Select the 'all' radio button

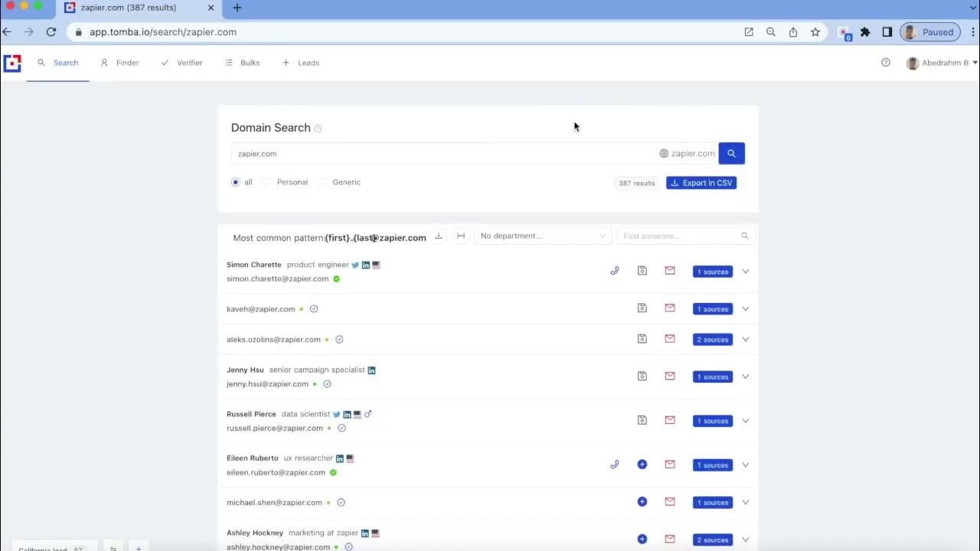(x=236, y=182)
